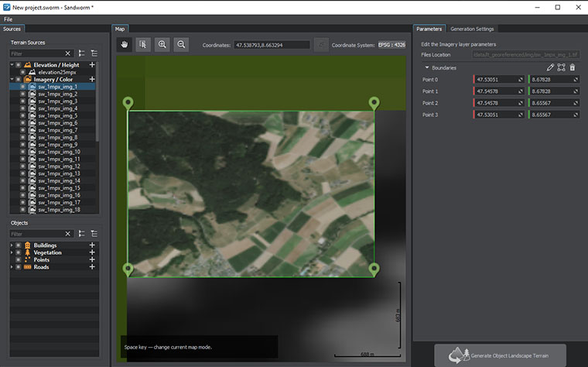Switch to Generation Settings tab

(472, 29)
